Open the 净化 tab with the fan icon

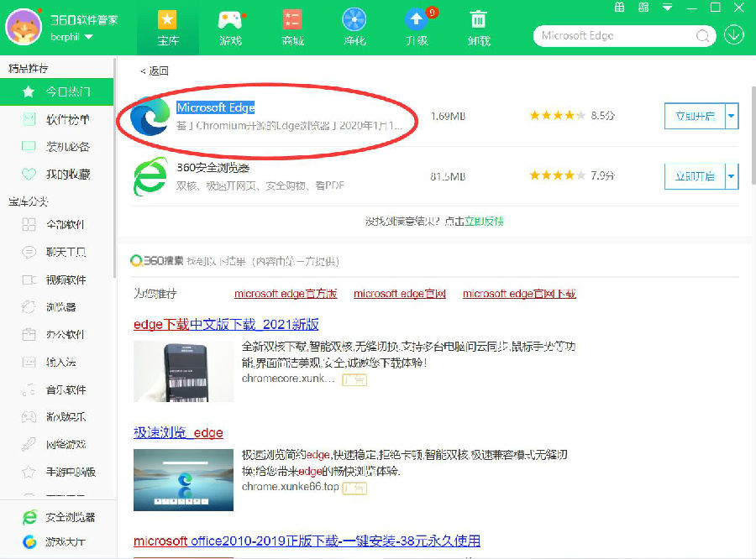click(x=354, y=28)
